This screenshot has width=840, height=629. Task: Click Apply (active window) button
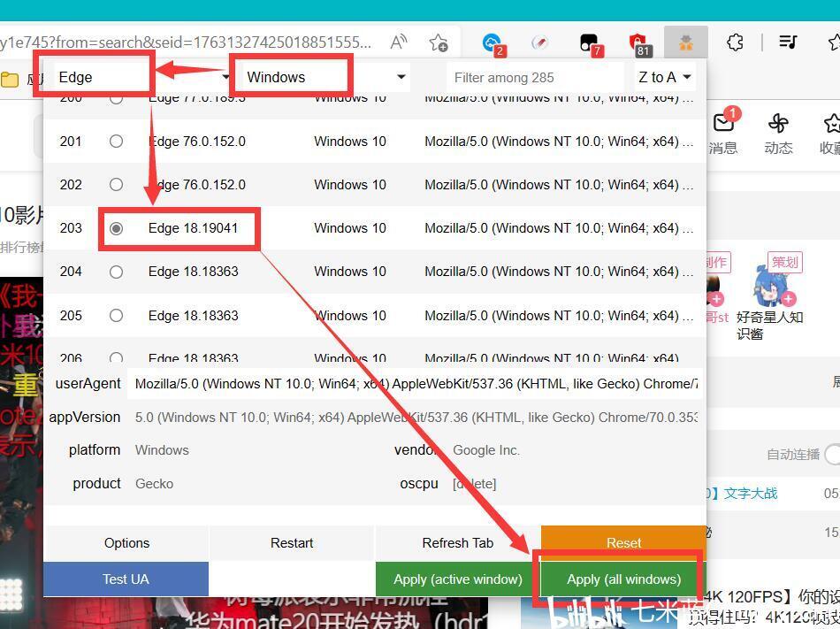(457, 579)
